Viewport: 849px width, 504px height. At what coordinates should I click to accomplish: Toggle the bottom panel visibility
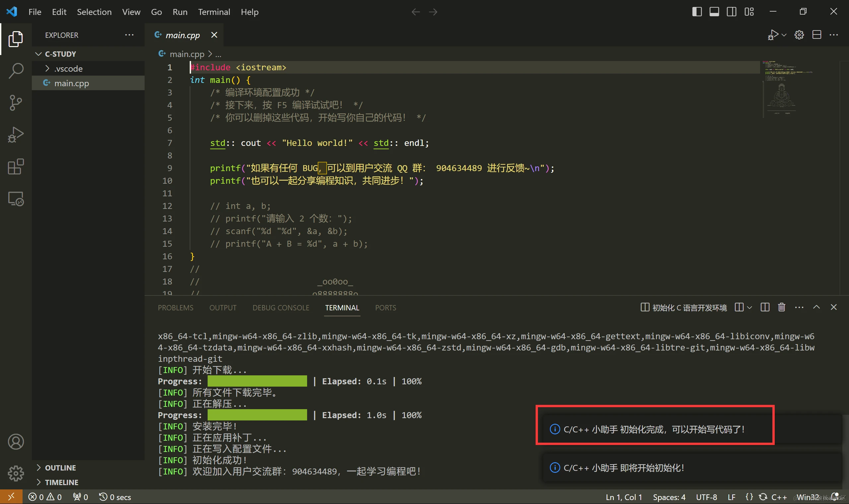point(714,12)
